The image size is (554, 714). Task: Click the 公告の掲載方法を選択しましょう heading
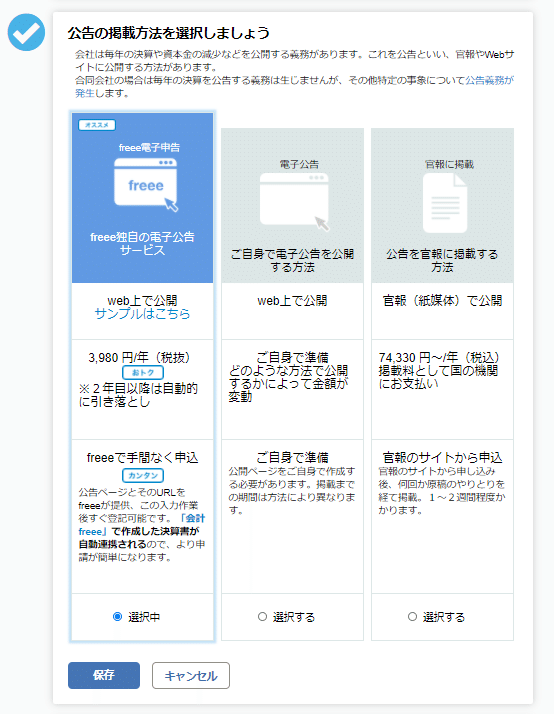tap(169, 33)
